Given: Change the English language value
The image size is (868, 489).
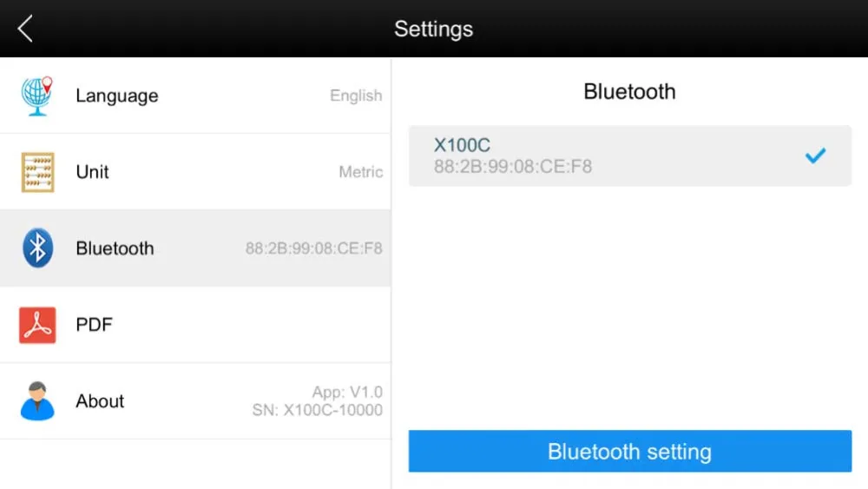Looking at the screenshot, I should click(x=356, y=96).
